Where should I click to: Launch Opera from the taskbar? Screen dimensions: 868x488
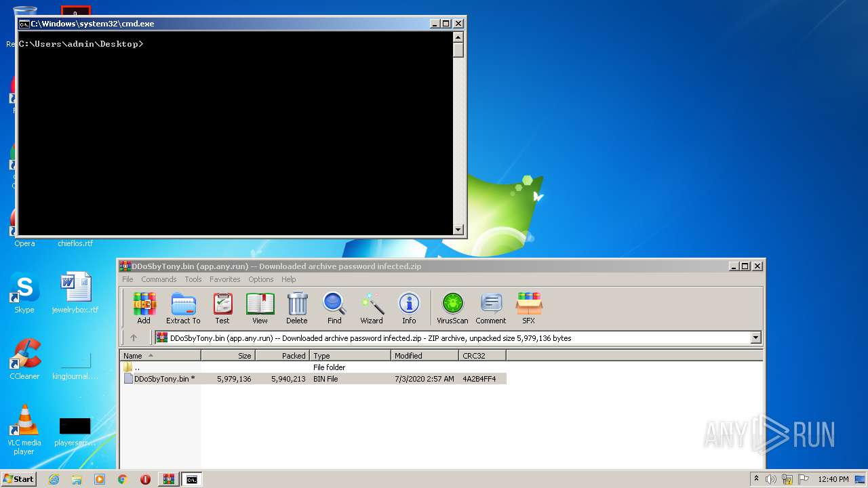point(145,479)
